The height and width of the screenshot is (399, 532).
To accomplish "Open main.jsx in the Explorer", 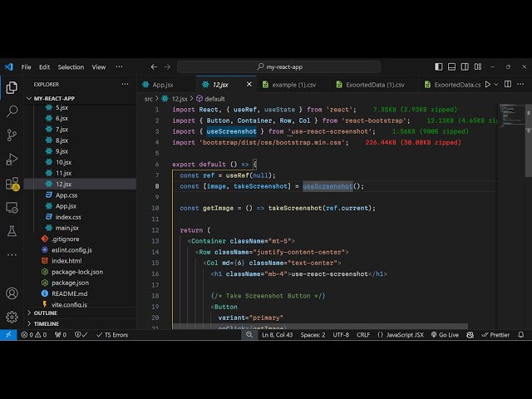I will click(67, 228).
